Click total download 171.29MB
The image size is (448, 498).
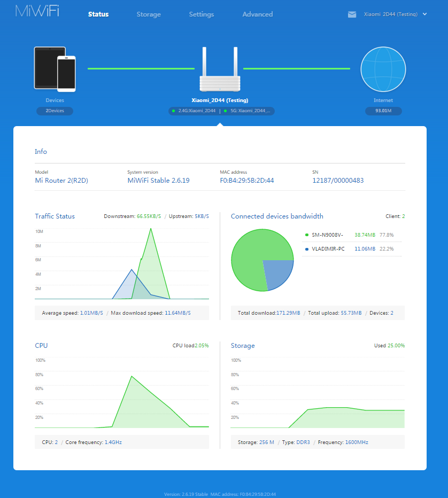pos(288,313)
